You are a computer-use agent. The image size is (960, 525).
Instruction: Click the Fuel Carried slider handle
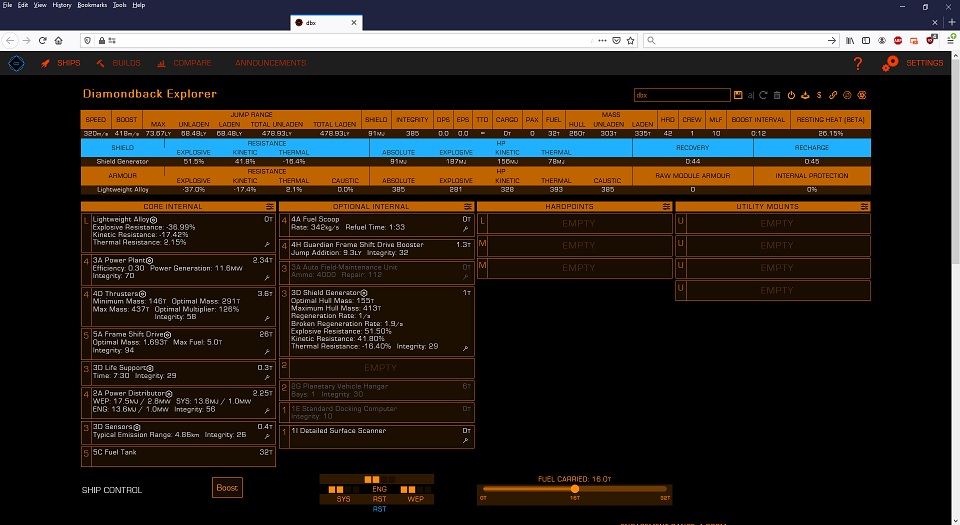pos(574,489)
